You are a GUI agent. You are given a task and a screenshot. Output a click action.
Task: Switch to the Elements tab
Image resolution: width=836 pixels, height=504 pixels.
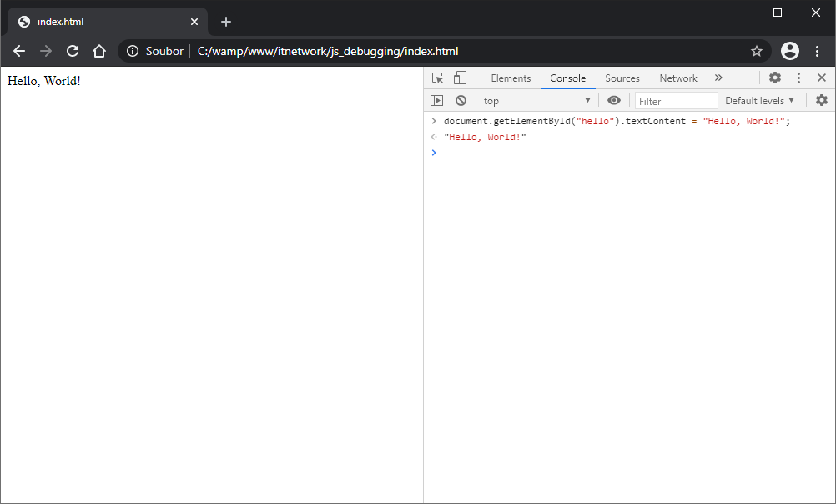click(x=511, y=78)
